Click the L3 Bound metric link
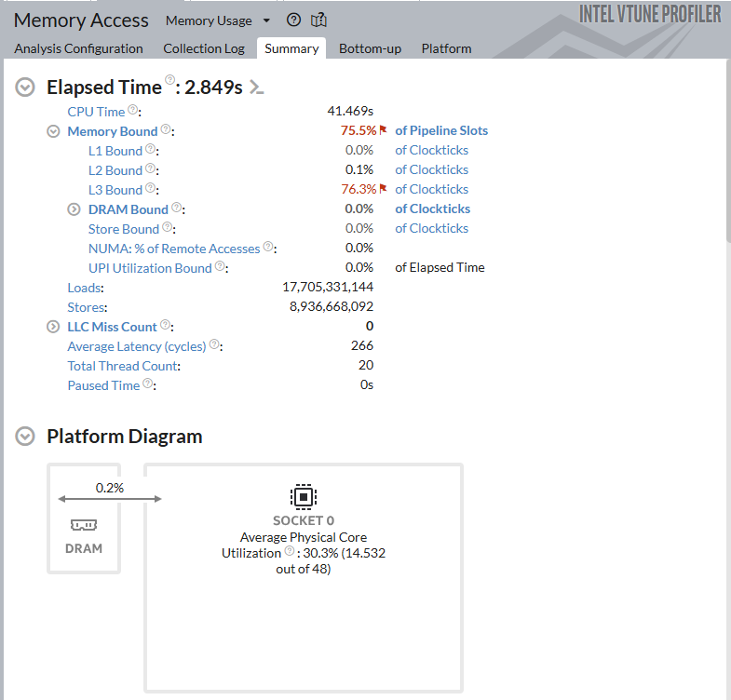Image resolution: width=731 pixels, height=700 pixels. (x=115, y=190)
